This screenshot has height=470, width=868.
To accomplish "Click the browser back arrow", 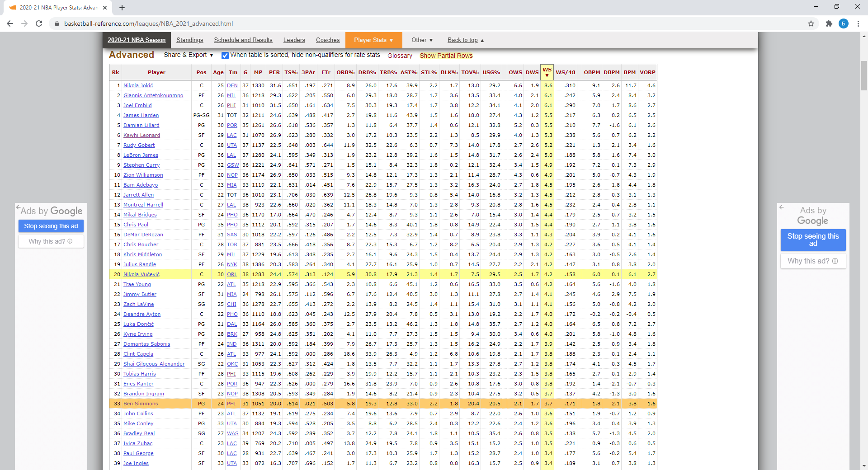I will (x=10, y=23).
